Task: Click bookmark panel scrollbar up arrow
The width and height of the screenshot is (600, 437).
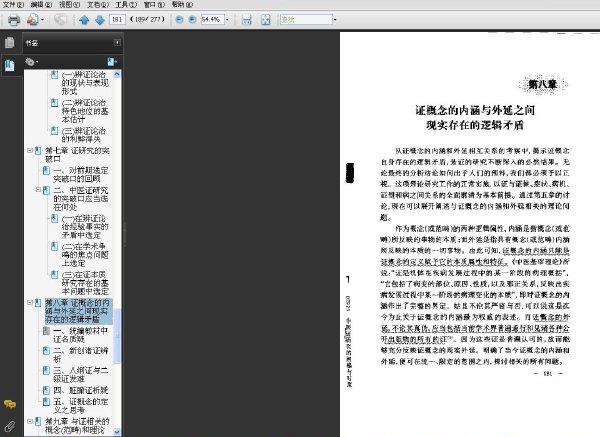Action: 117,74
